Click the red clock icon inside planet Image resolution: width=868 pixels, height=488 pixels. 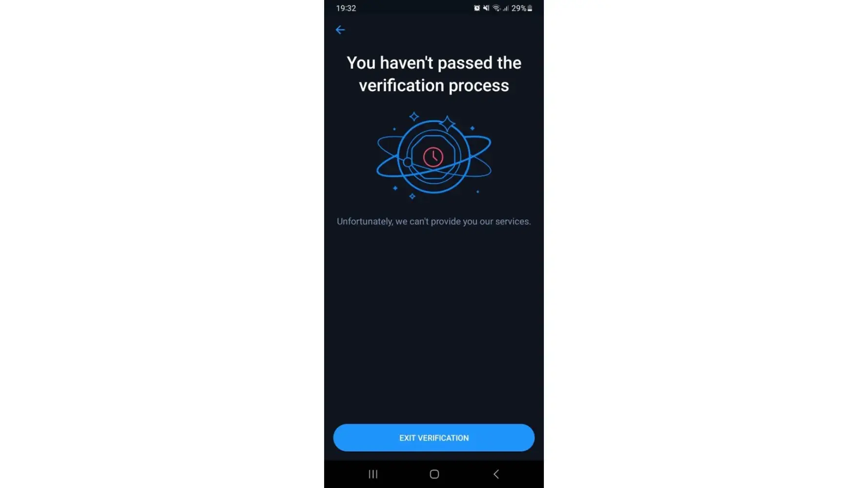point(433,157)
